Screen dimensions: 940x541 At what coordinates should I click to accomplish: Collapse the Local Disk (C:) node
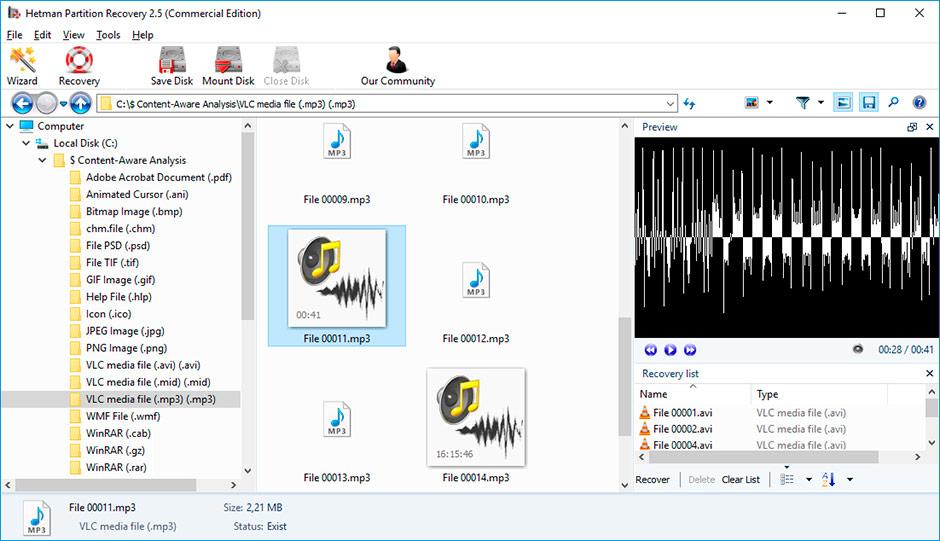(26, 143)
